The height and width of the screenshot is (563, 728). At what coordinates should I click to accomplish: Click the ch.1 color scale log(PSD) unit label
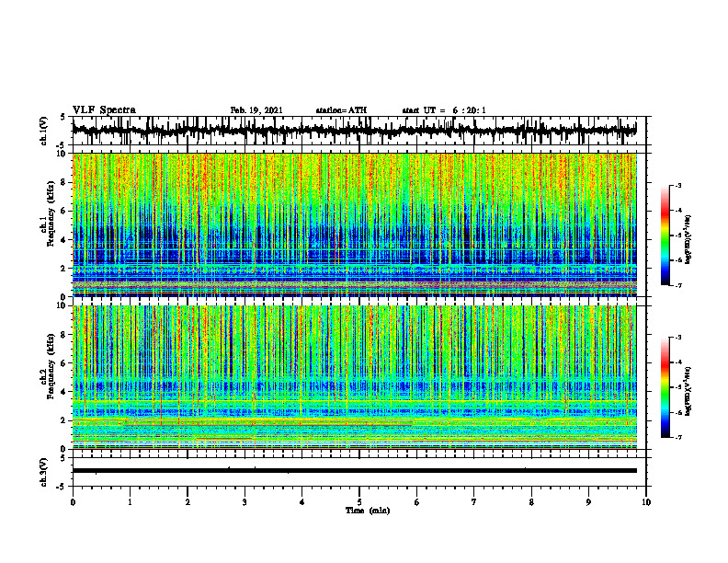pos(688,239)
